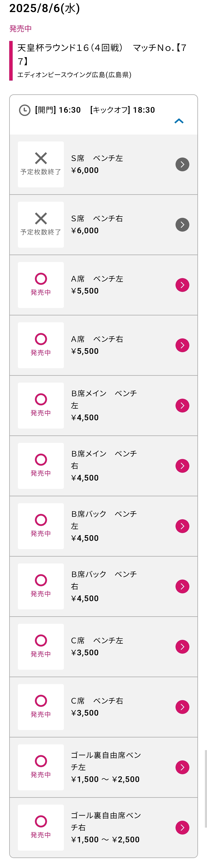Collapse the match time section chevron
Screen dimensions: 207x868
click(x=179, y=121)
